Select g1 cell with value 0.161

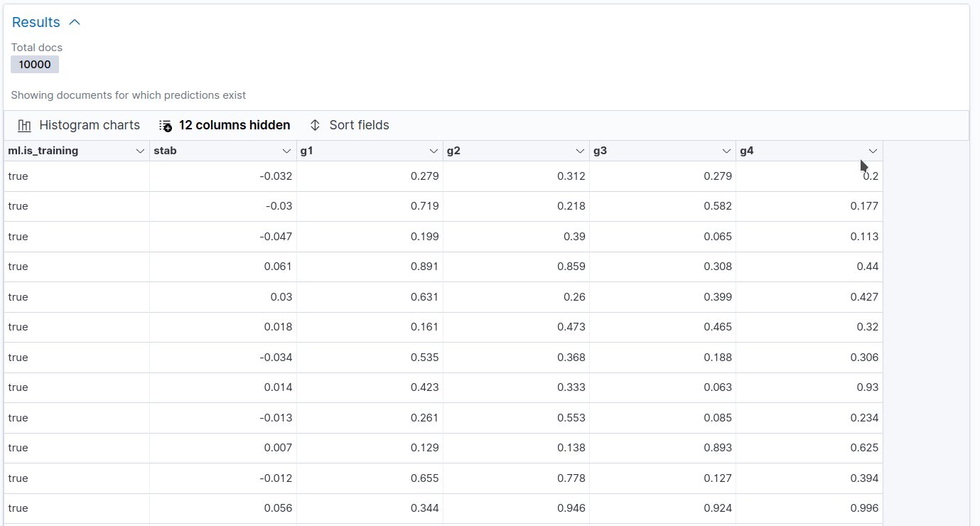click(370, 327)
